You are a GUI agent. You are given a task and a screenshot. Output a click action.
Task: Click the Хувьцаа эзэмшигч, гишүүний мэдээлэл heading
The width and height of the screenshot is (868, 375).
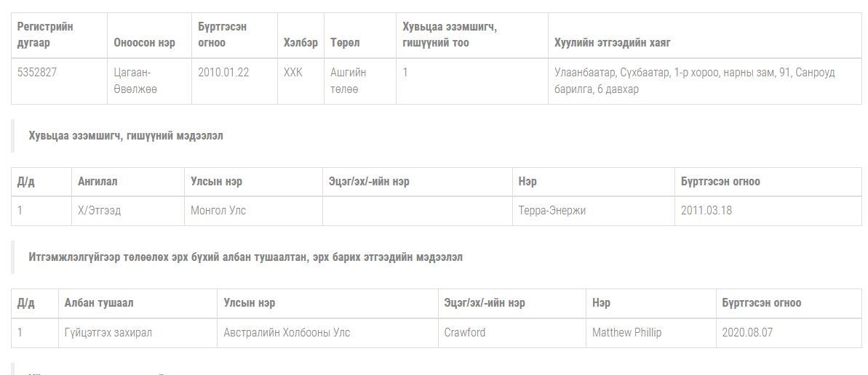[x=126, y=136]
